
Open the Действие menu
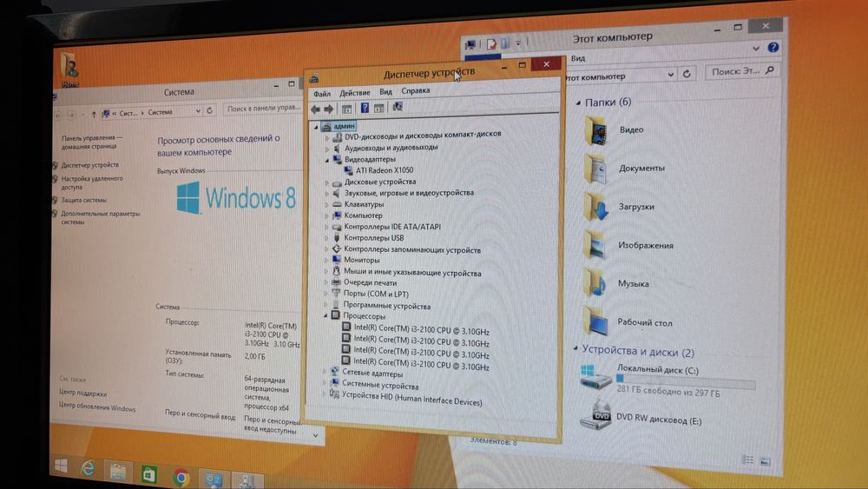(x=355, y=92)
